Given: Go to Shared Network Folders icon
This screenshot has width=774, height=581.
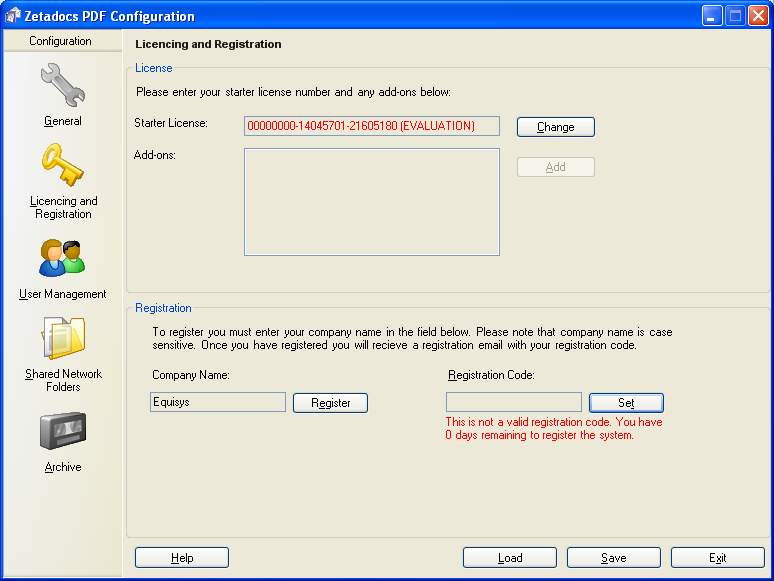Looking at the screenshot, I should pos(63,339).
